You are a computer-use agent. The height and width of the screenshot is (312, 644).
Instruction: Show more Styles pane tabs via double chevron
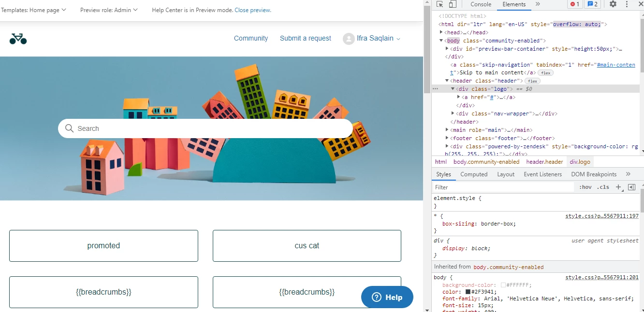point(628,174)
